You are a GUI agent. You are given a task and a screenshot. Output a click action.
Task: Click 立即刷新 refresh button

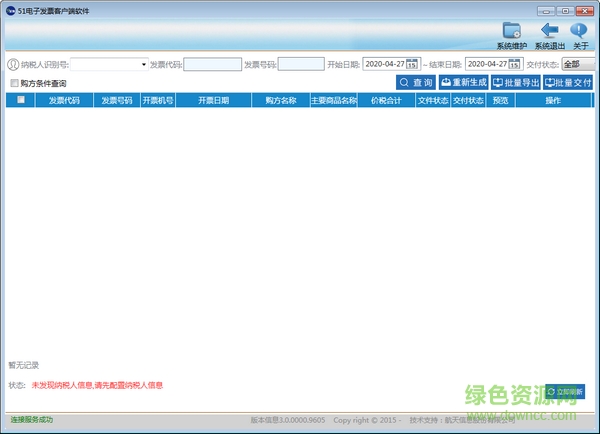coord(566,391)
